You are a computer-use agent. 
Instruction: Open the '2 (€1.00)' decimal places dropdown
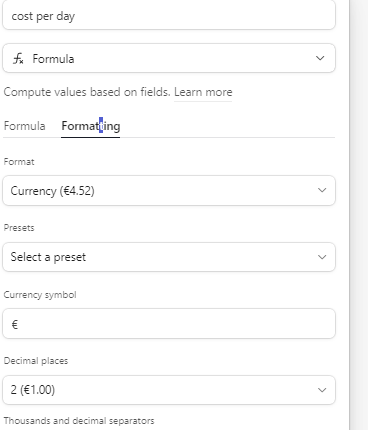pyautogui.click(x=169, y=390)
